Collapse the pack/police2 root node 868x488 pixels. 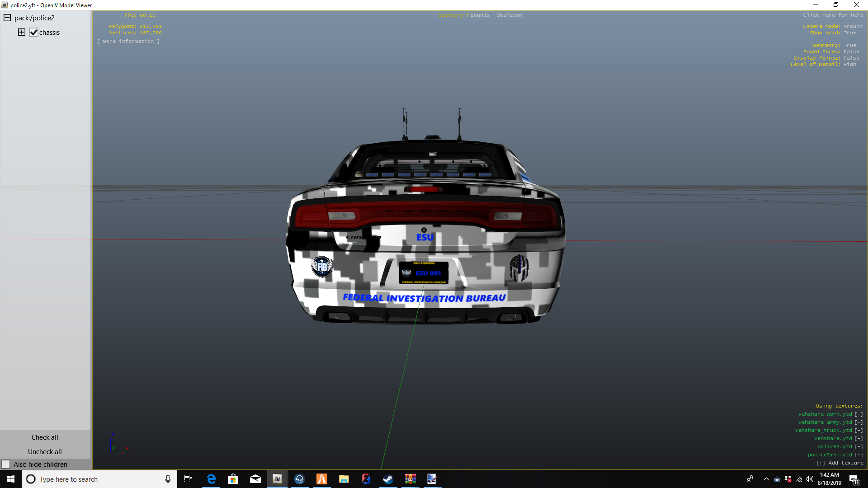pyautogui.click(x=7, y=18)
